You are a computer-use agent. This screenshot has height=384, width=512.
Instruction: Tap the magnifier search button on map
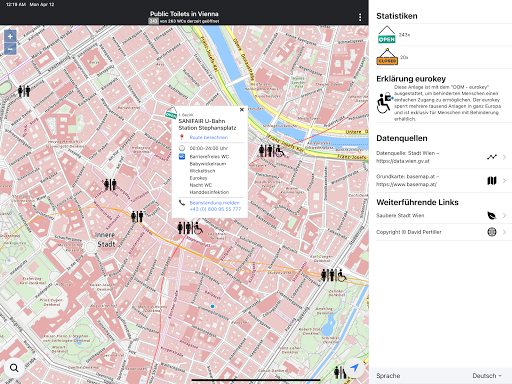click(14, 368)
